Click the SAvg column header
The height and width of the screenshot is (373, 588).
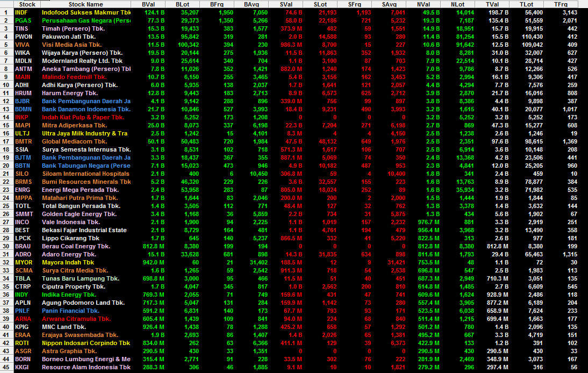pyautogui.click(x=389, y=4)
